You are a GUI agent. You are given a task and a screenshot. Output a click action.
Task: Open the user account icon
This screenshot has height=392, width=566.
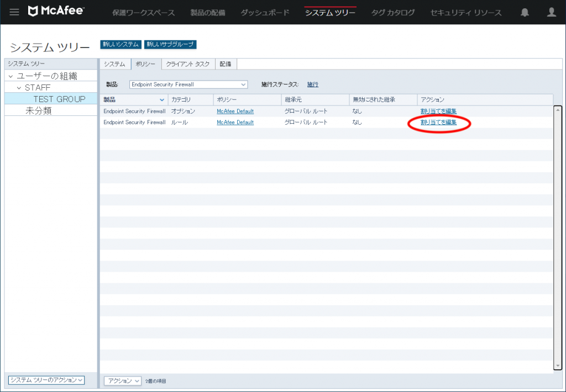[551, 12]
